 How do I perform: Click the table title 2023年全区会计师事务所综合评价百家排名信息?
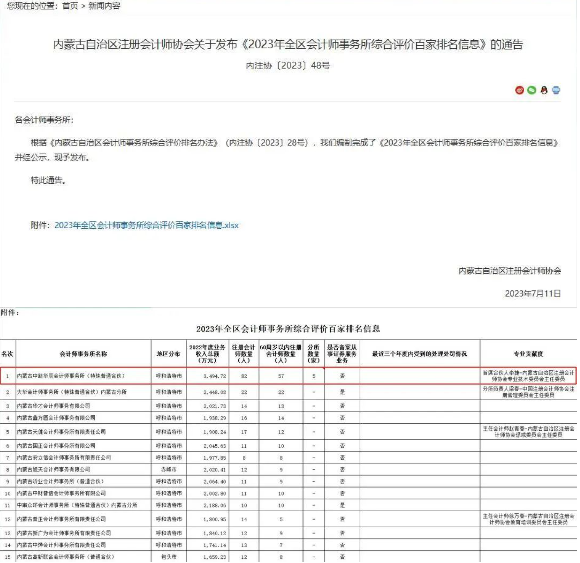288,328
